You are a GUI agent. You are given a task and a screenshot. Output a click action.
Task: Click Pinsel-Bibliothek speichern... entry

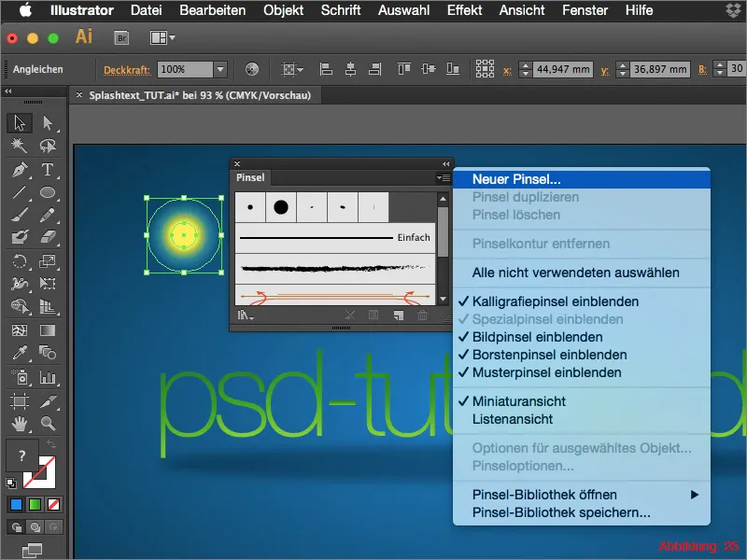(560, 512)
